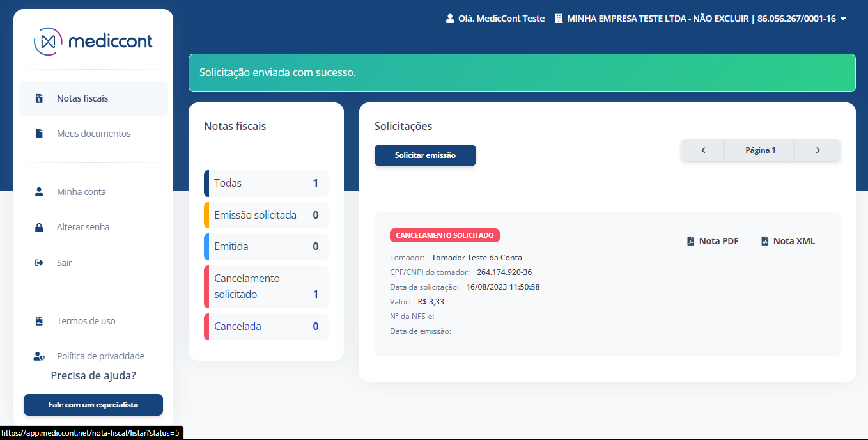868x440 pixels.
Task: Show Emitida notas filter
Action: pyautogui.click(x=266, y=246)
